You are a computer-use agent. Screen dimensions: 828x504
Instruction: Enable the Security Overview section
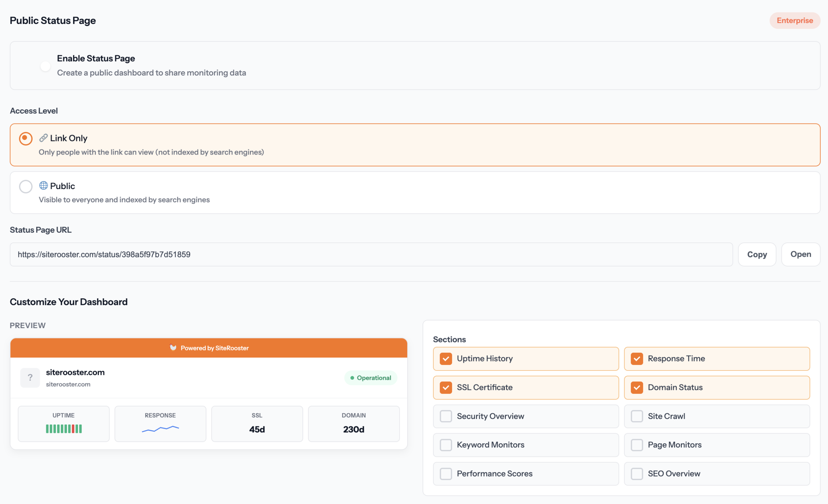446,416
